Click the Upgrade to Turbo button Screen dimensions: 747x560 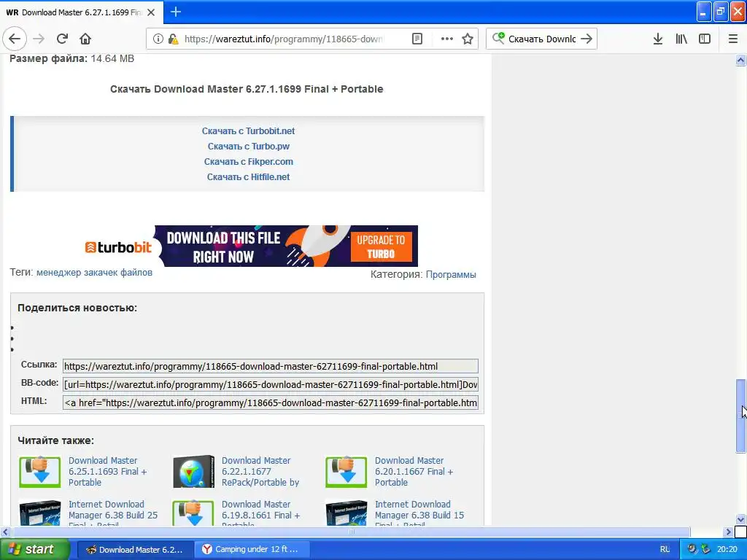pyautogui.click(x=381, y=246)
